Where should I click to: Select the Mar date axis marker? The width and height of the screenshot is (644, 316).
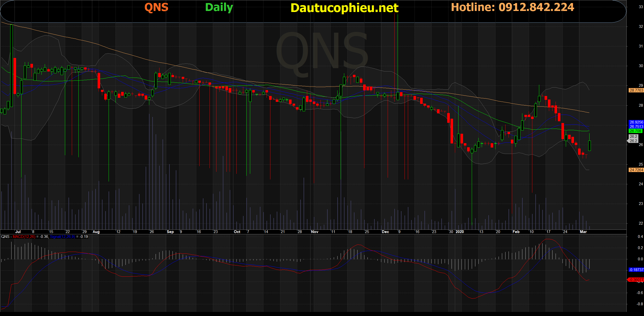click(x=583, y=232)
